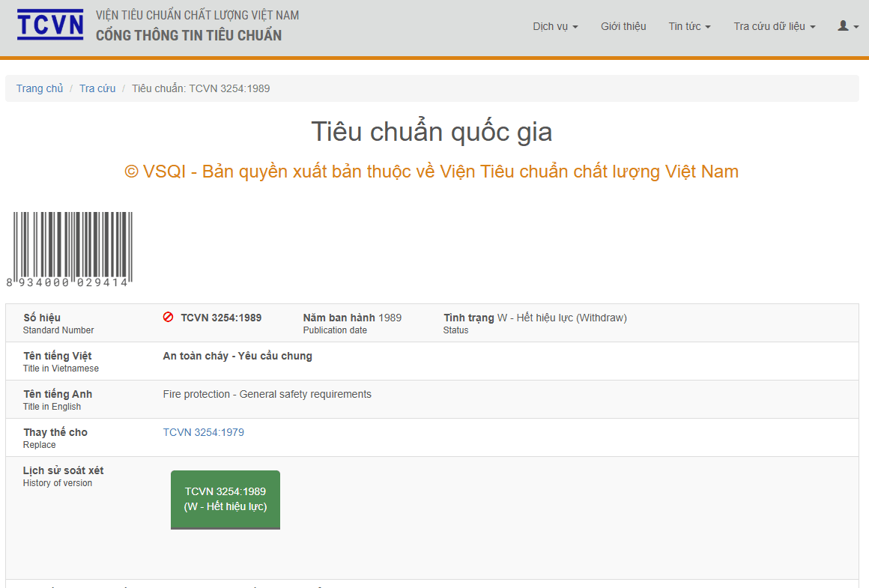Screen dimensions: 869x588
Task: Expand the Tin tức dropdown menu
Action: [x=689, y=27]
